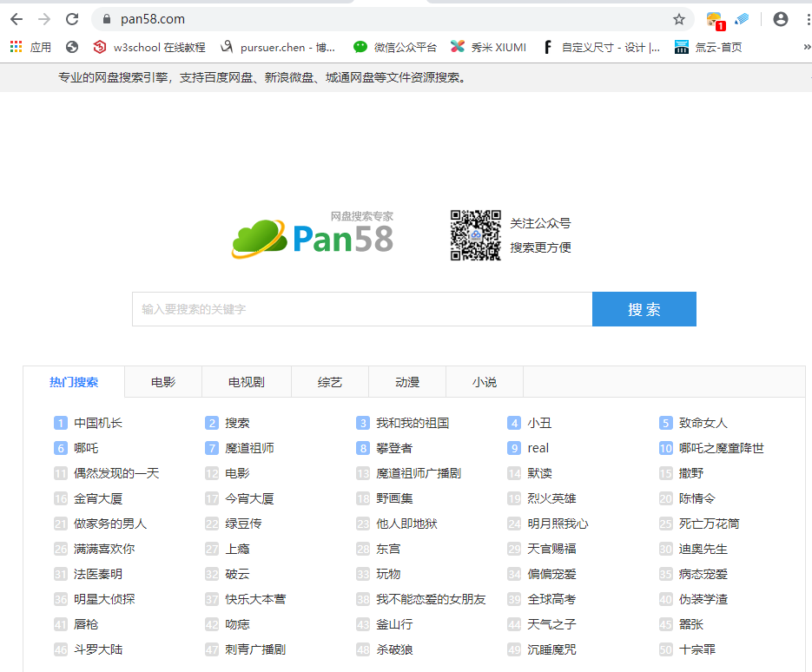This screenshot has width=812, height=672.
Task: Open hot search 默读
Action: pos(539,473)
